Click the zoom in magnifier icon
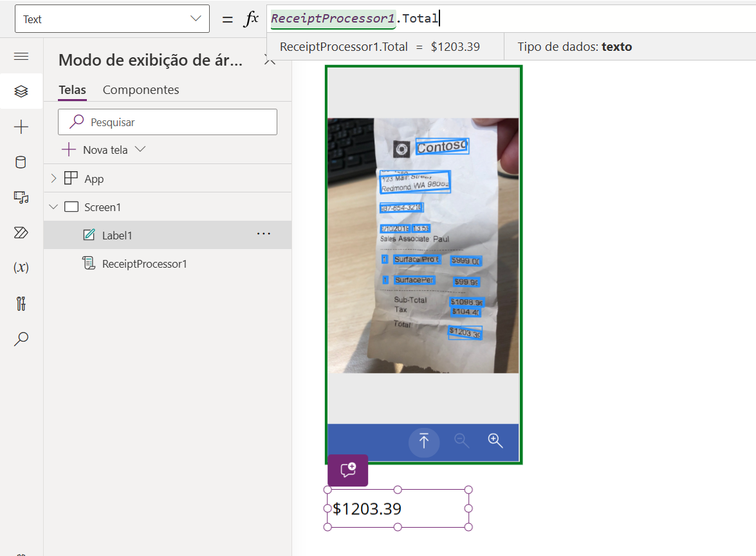 coord(495,440)
